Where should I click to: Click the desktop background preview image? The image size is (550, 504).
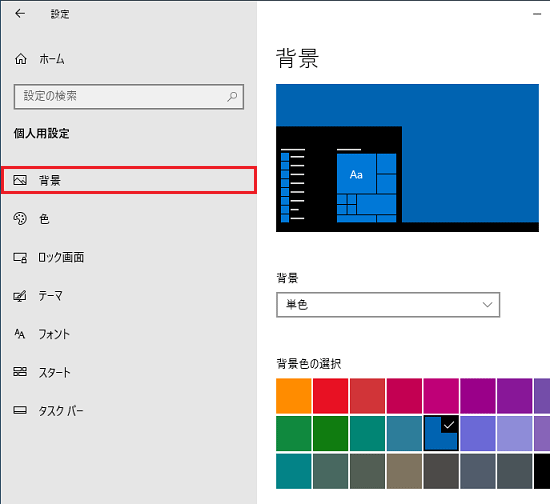pyautogui.click(x=407, y=158)
